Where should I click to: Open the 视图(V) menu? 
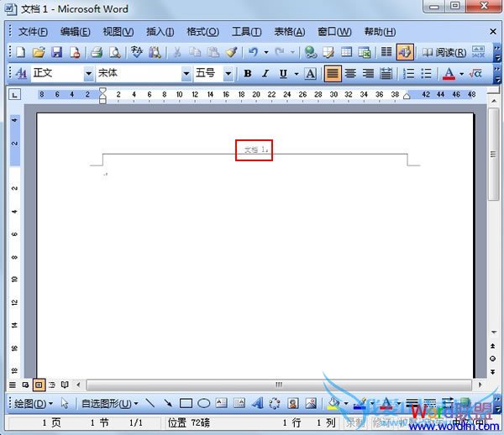point(118,32)
